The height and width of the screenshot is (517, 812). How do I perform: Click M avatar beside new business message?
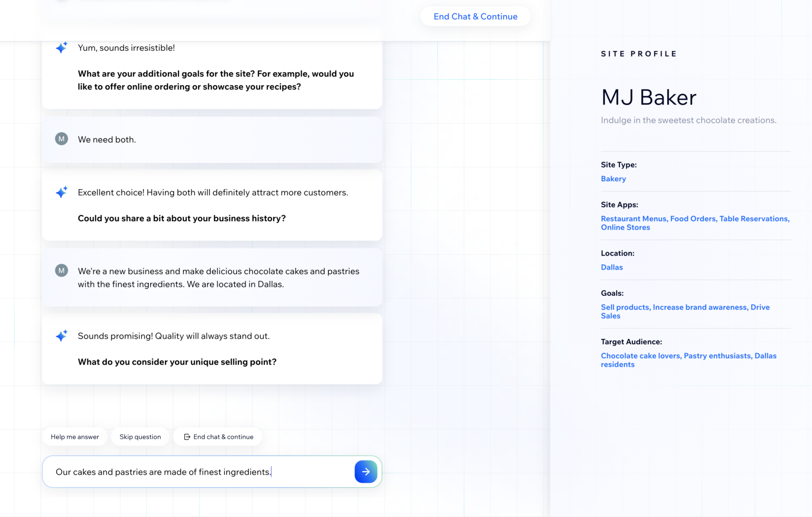pos(62,270)
